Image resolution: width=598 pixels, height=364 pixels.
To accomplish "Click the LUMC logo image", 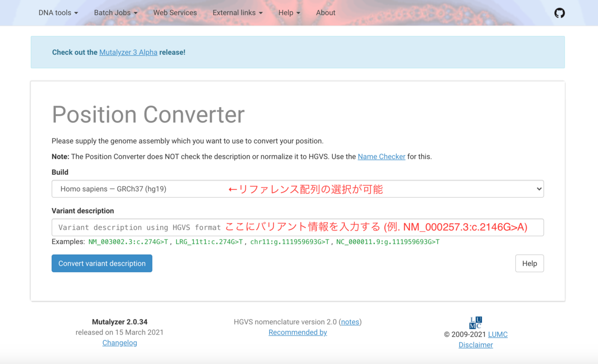I will point(475,321).
